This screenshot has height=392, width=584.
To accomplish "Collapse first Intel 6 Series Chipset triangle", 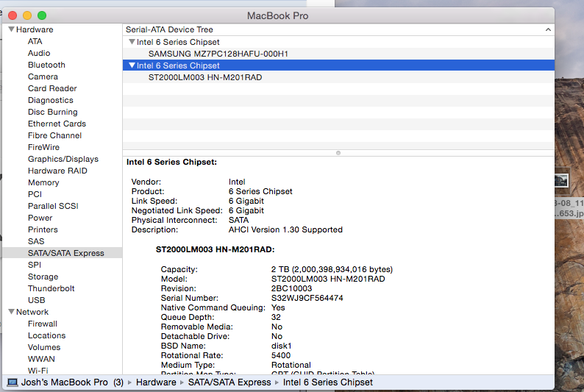I will 132,42.
